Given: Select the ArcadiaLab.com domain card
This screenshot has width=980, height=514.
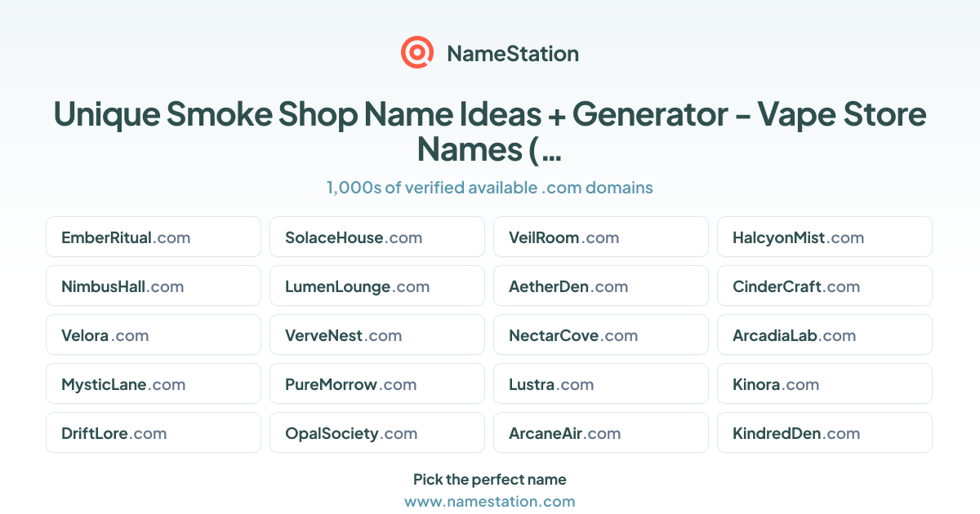Looking at the screenshot, I should 825,335.
